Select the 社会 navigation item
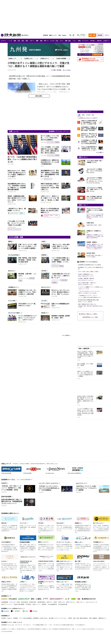The height and width of the screenshot is (644, 111). pyautogui.click(x=19, y=41)
